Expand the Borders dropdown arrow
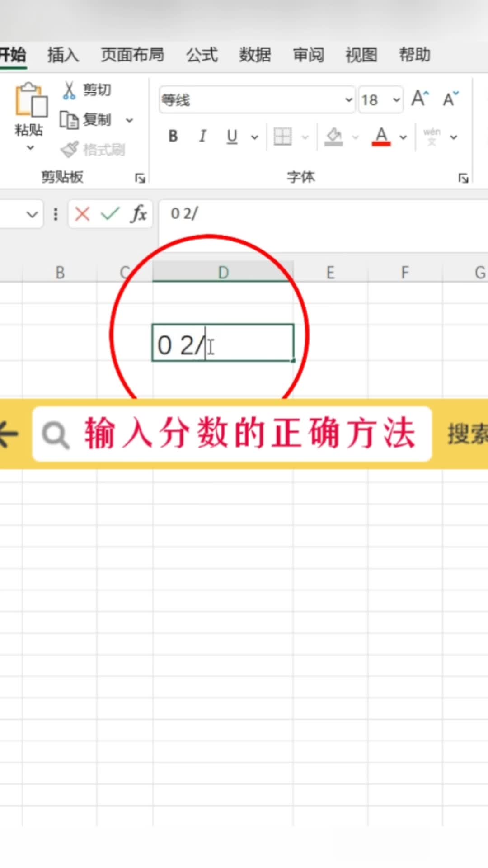This screenshot has width=488, height=868. (305, 137)
